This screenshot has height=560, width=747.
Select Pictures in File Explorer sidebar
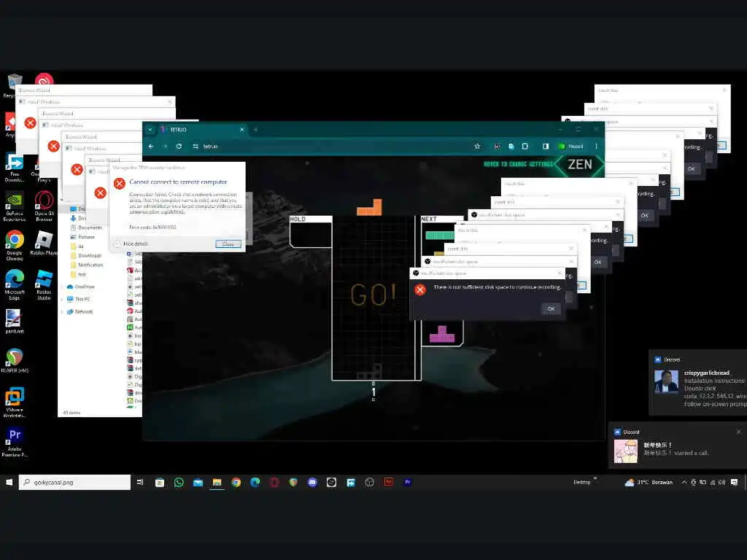tap(83, 237)
